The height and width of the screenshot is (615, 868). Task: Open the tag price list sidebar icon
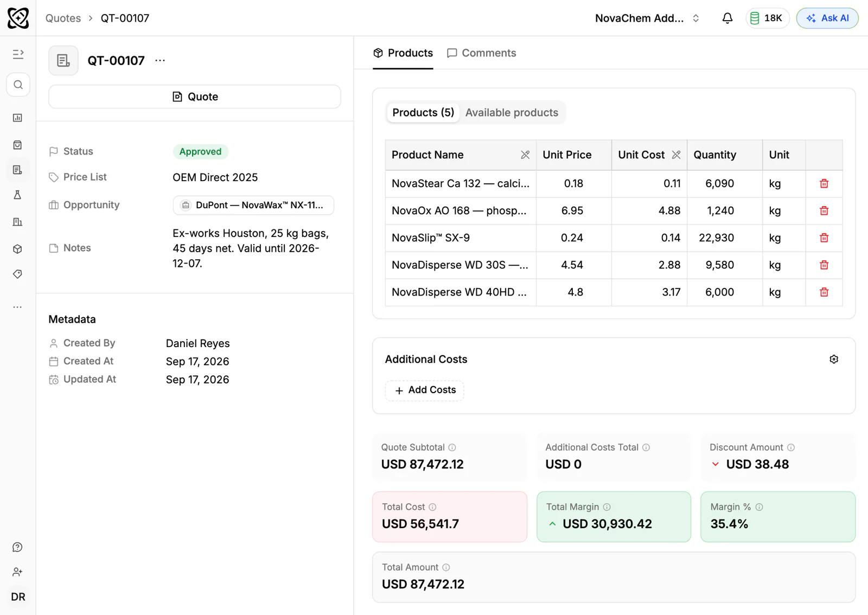[x=18, y=274]
